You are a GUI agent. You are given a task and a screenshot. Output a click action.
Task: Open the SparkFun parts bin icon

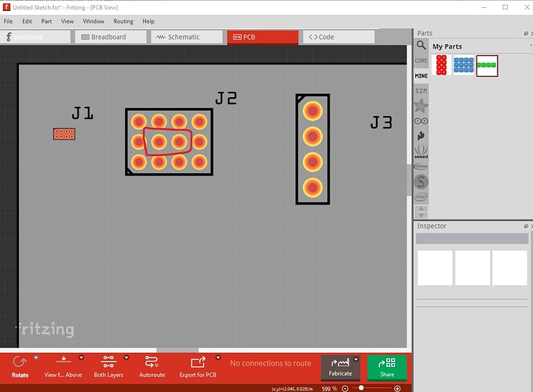tap(422, 135)
